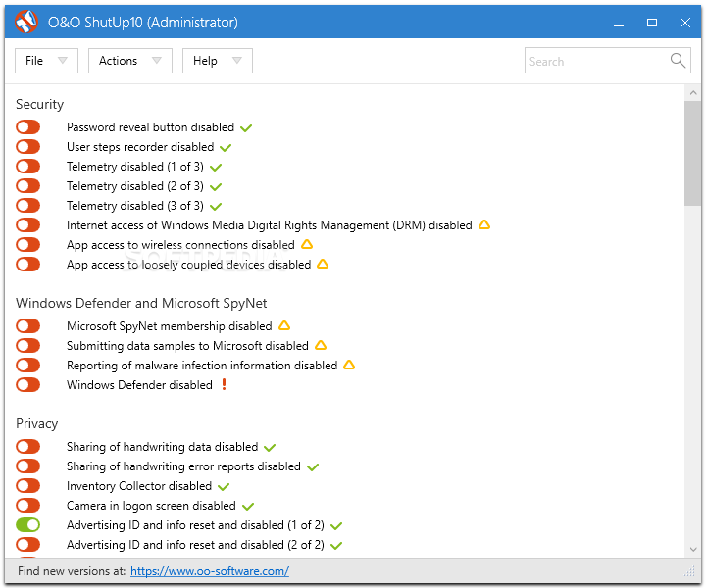706x588 pixels.
Task: Click the window resize grip in the status bar
Action: [689, 572]
